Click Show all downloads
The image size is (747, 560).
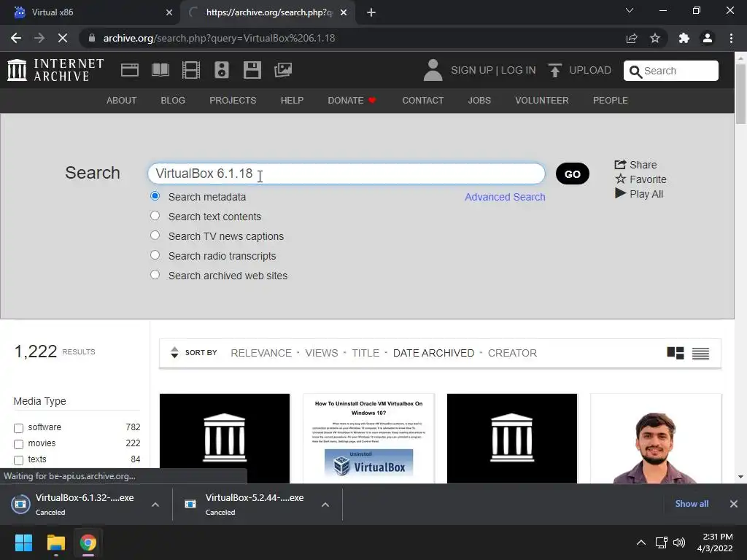coord(692,504)
